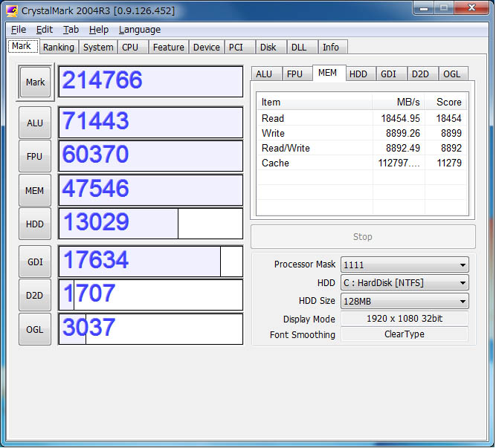Screen dimensions: 496x448
Task: Run the OGL benchmark button
Action: 35,330
